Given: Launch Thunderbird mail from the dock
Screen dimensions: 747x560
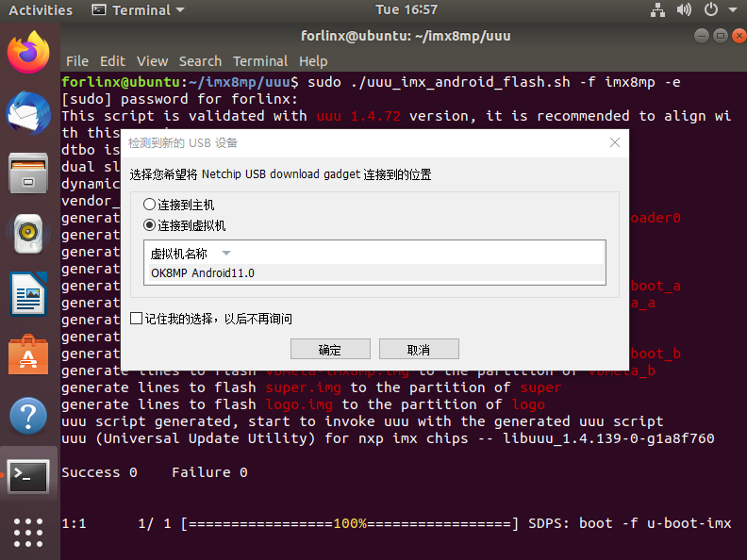Looking at the screenshot, I should [x=28, y=114].
